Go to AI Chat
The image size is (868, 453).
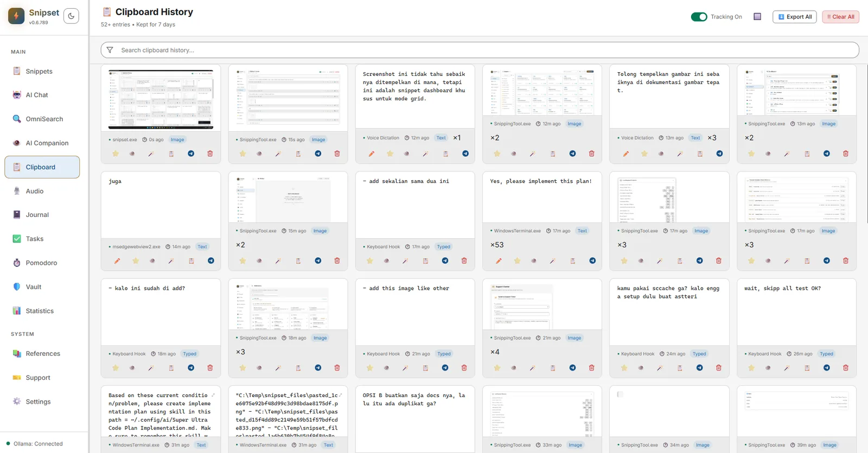point(42,95)
